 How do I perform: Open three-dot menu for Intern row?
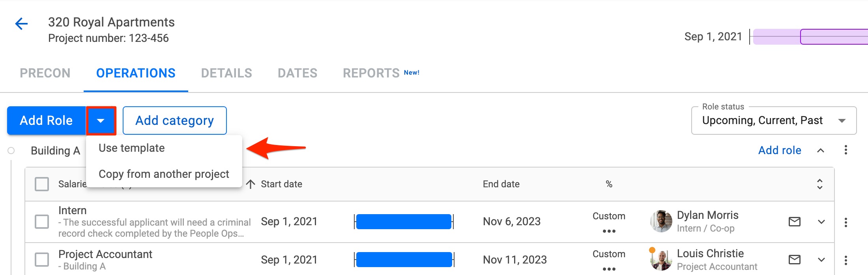click(846, 222)
